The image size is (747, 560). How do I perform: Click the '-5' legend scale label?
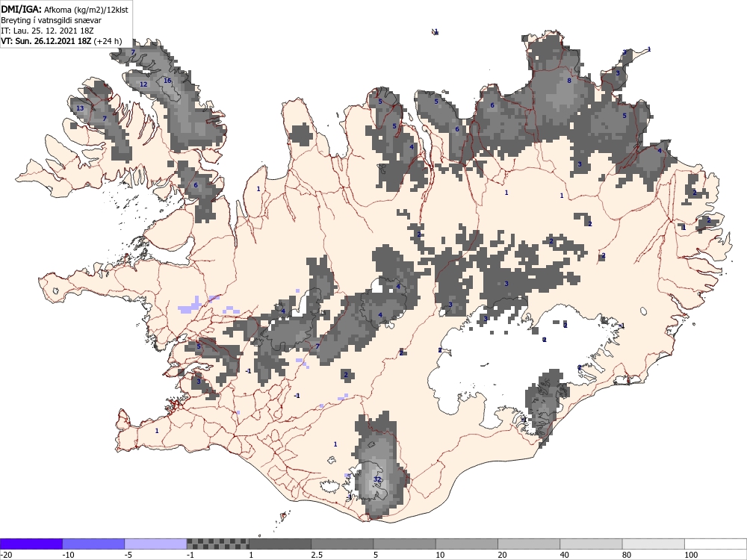point(128,555)
